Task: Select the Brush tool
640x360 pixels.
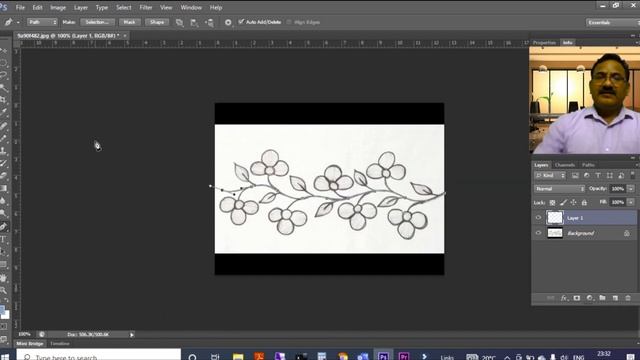Action: (x=3, y=138)
